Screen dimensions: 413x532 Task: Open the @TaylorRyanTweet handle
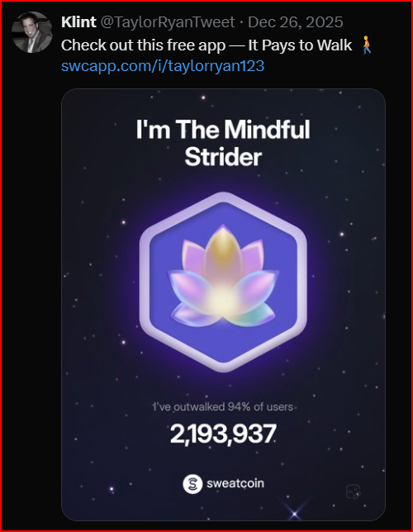pos(168,23)
